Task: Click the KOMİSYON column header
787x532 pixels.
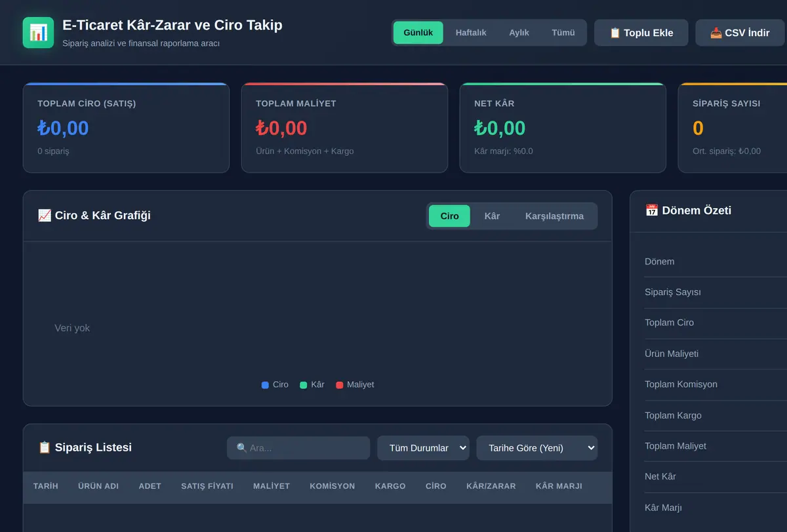Action: click(x=333, y=486)
